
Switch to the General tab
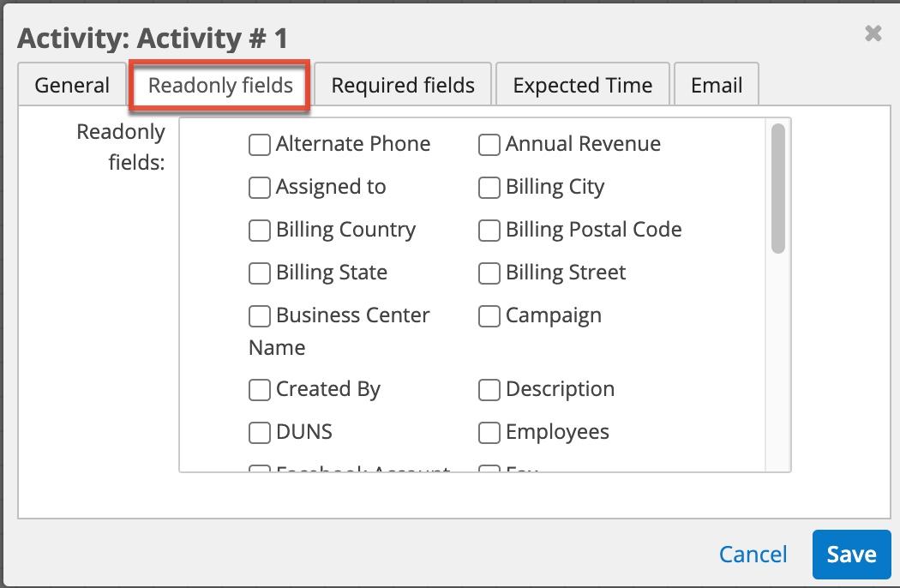coord(72,86)
